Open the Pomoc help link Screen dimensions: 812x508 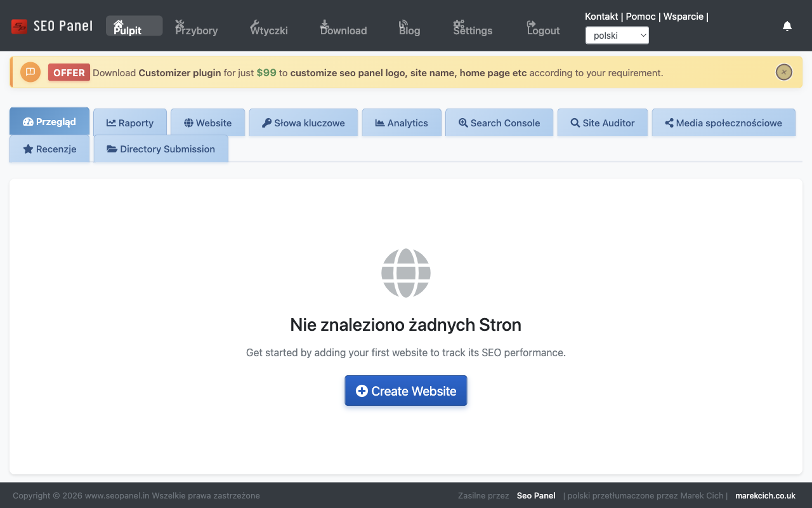[x=641, y=17]
